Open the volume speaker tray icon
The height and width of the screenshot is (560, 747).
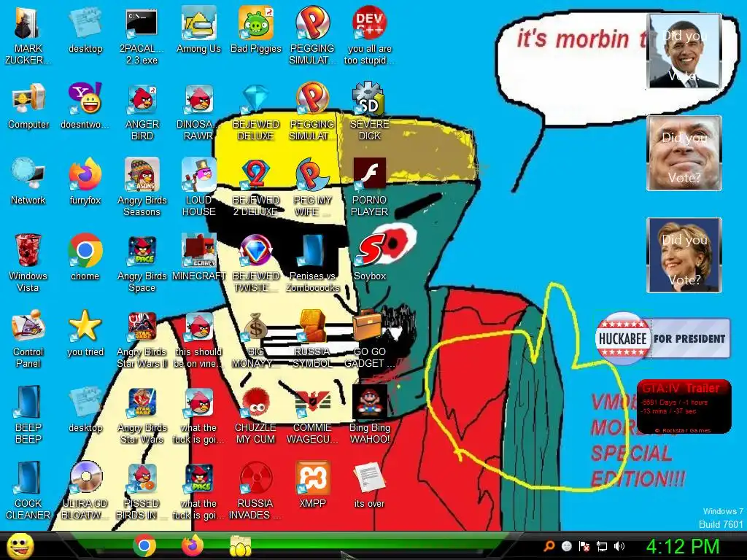[x=619, y=546]
